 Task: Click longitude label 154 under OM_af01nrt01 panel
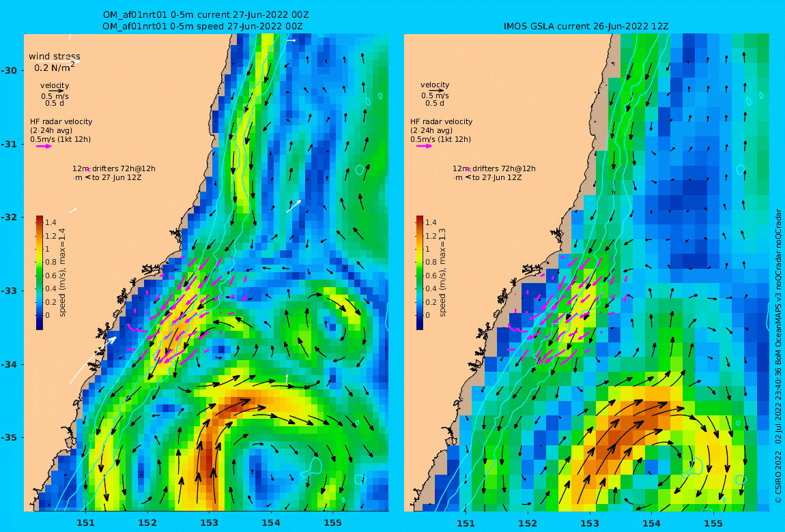point(271,523)
